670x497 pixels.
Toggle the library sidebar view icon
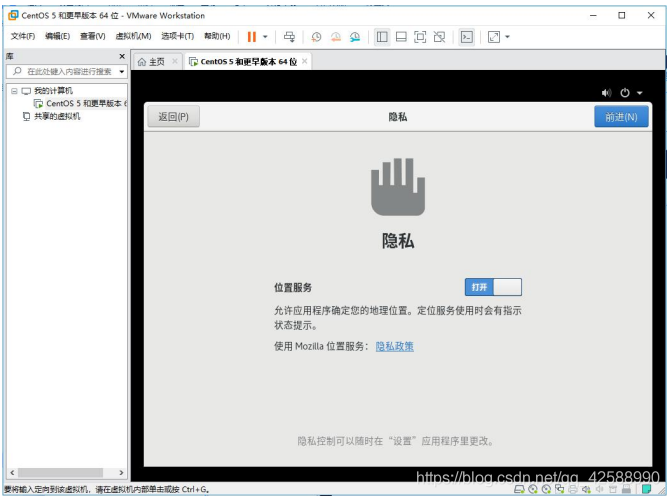coord(382,37)
